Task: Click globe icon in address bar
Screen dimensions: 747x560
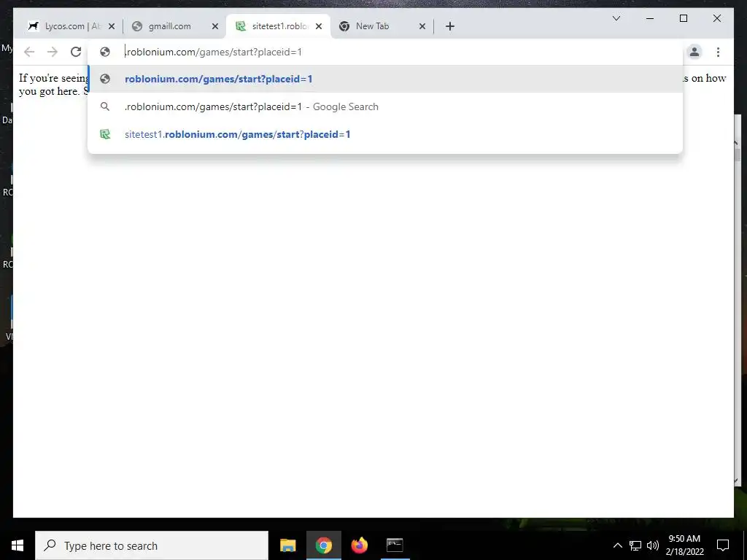Action: pos(105,52)
